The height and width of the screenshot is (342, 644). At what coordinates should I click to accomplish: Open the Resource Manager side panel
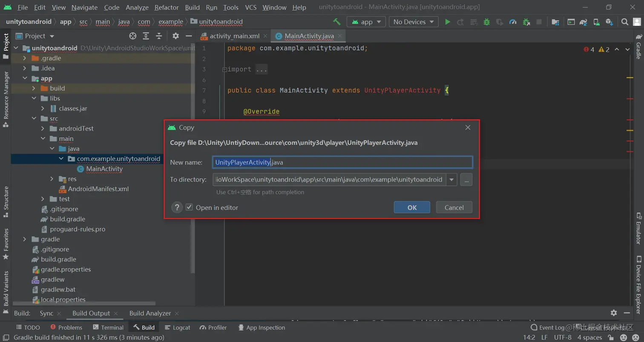[x=6, y=99]
